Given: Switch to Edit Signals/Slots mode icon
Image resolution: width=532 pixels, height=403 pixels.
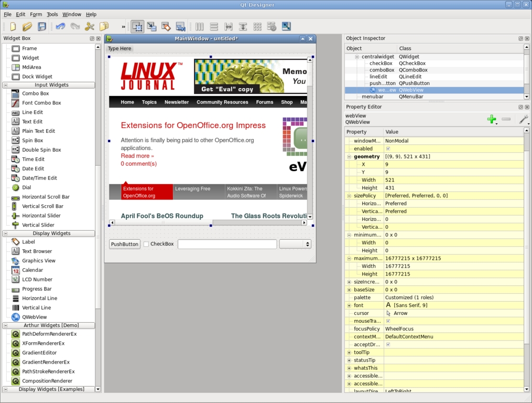Looking at the screenshot, I should [151, 27].
